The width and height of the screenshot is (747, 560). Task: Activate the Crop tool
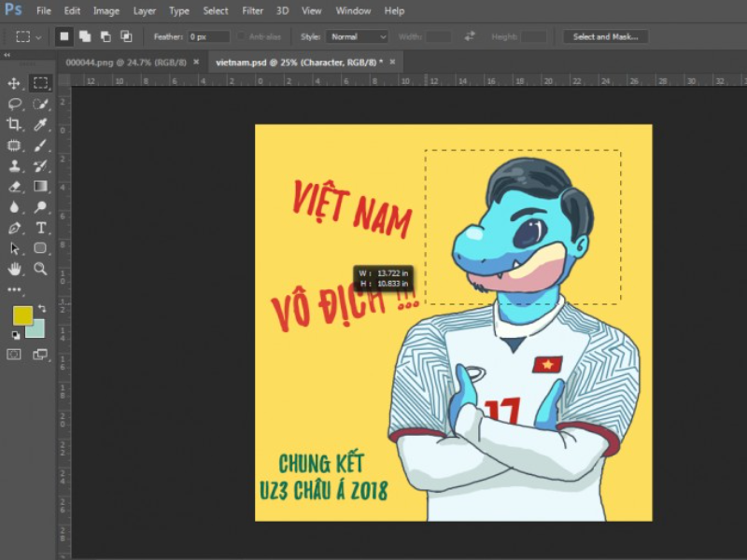pos(14,125)
